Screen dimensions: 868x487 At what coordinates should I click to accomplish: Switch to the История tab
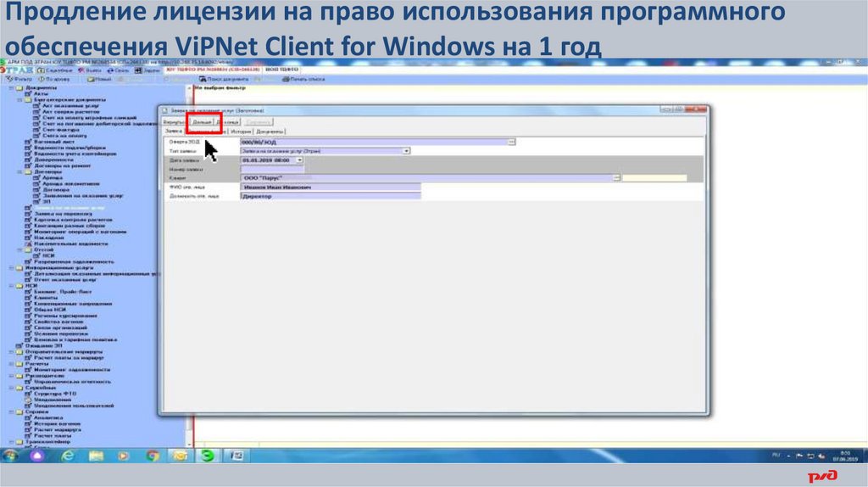tap(240, 132)
